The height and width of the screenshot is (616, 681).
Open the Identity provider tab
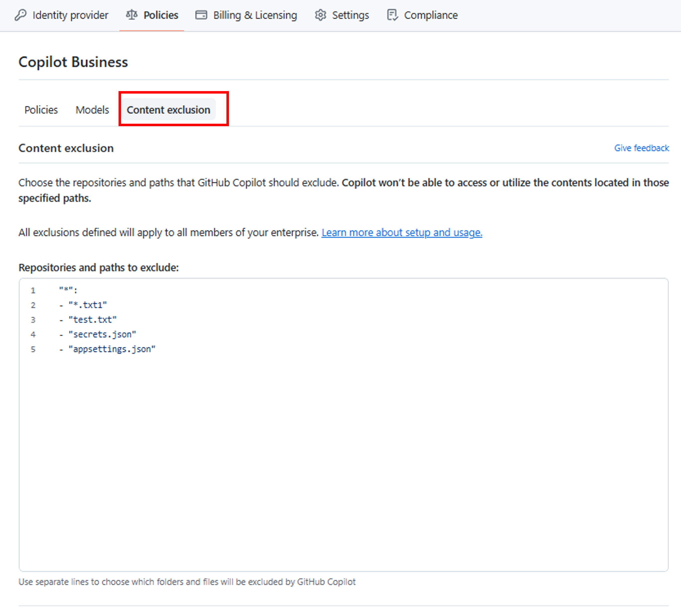[x=62, y=15]
